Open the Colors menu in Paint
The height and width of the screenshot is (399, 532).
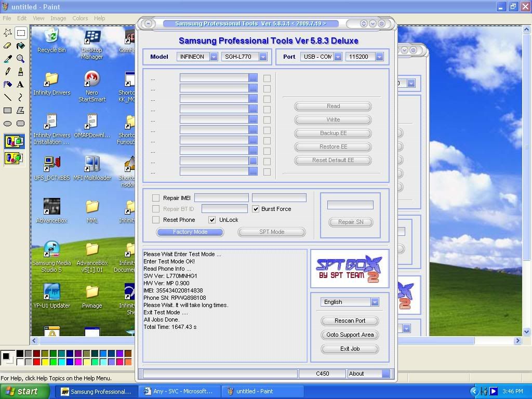(80, 18)
